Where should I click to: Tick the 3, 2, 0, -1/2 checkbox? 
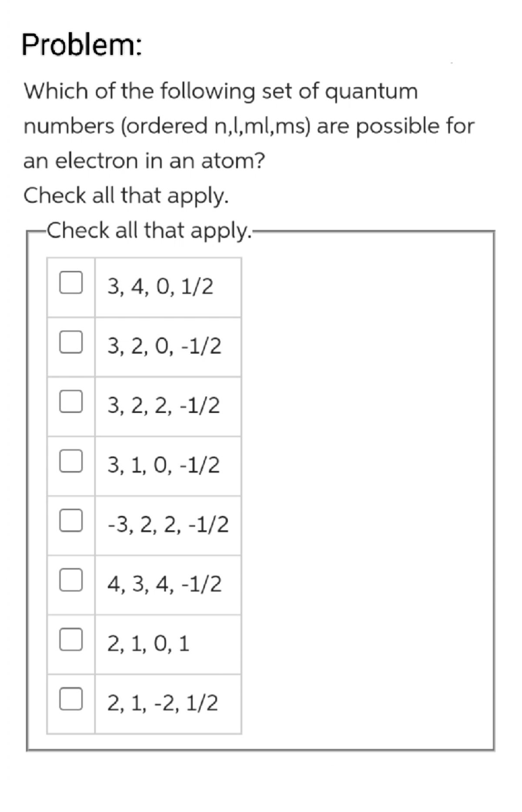(x=71, y=342)
